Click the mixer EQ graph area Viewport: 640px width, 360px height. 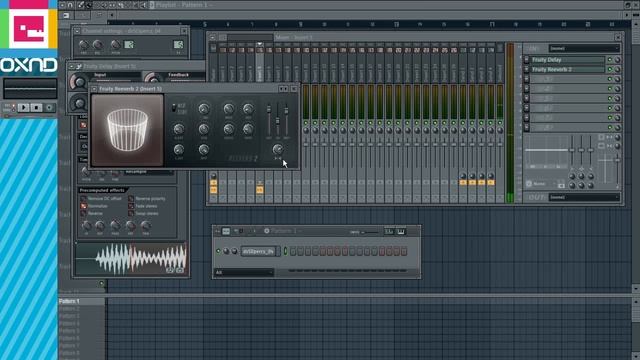point(547,152)
